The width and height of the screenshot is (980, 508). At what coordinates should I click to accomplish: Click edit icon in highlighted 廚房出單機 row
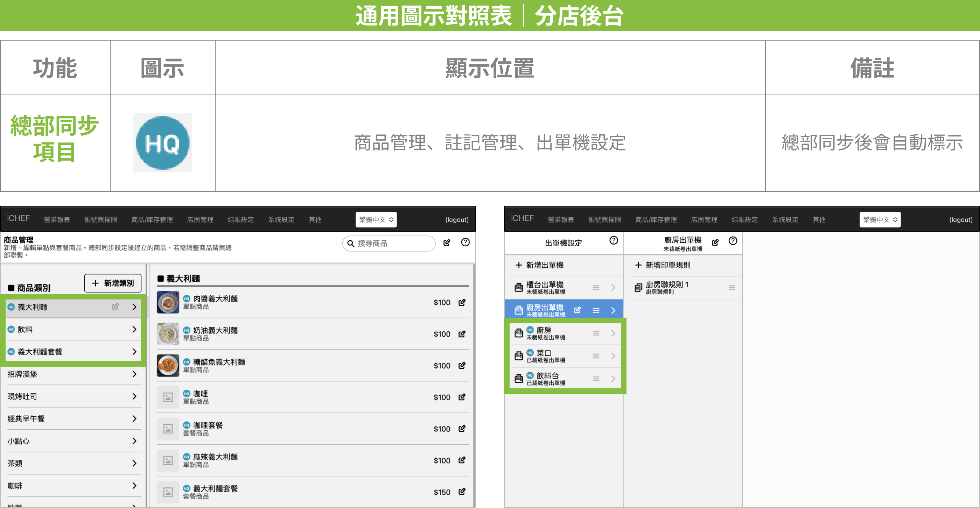(x=577, y=310)
